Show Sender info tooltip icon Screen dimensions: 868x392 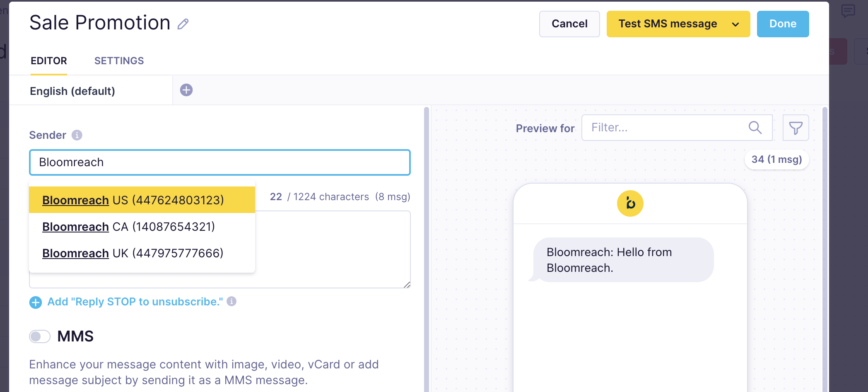tap(77, 135)
